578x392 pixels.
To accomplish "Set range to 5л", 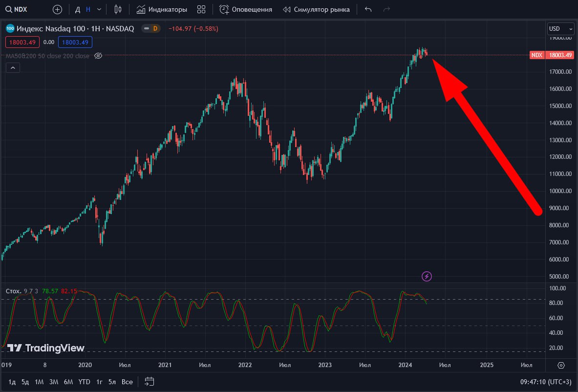I will [x=112, y=382].
